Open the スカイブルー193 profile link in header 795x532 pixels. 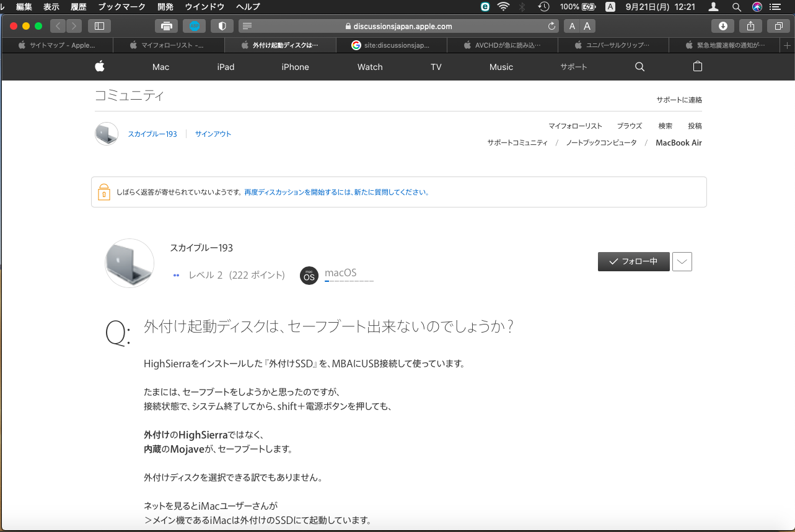152,134
